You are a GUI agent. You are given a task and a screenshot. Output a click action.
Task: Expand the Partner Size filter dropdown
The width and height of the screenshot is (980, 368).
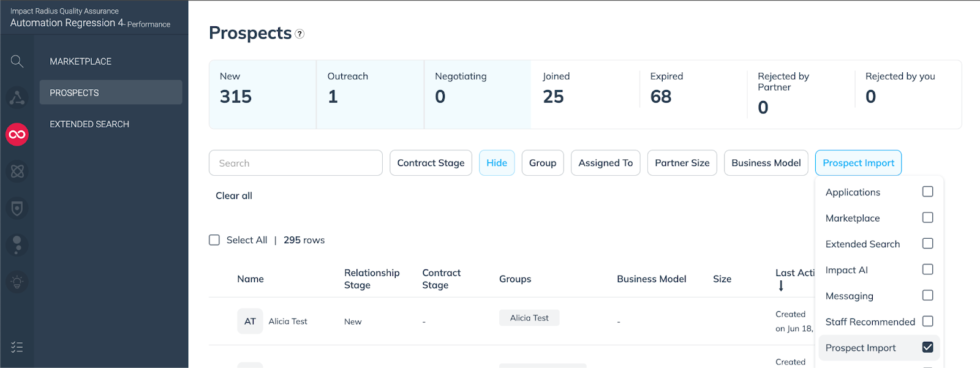coord(682,163)
